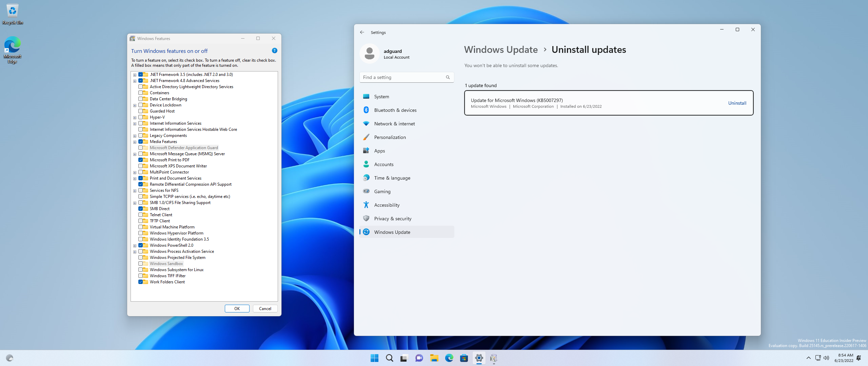Image resolution: width=868 pixels, height=366 pixels.
Task: Click OK in Windows Features
Action: (x=237, y=308)
